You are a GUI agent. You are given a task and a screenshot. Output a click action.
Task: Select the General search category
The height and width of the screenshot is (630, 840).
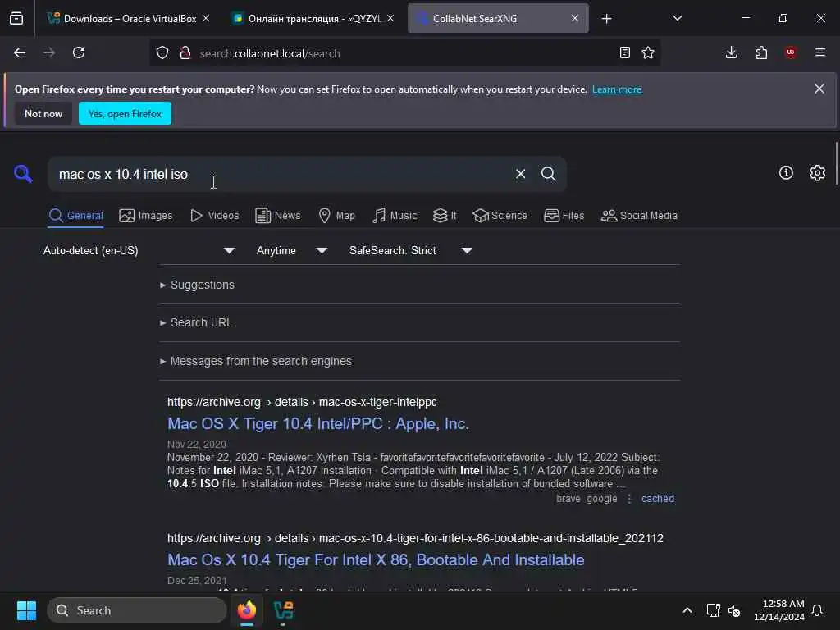[x=75, y=216]
